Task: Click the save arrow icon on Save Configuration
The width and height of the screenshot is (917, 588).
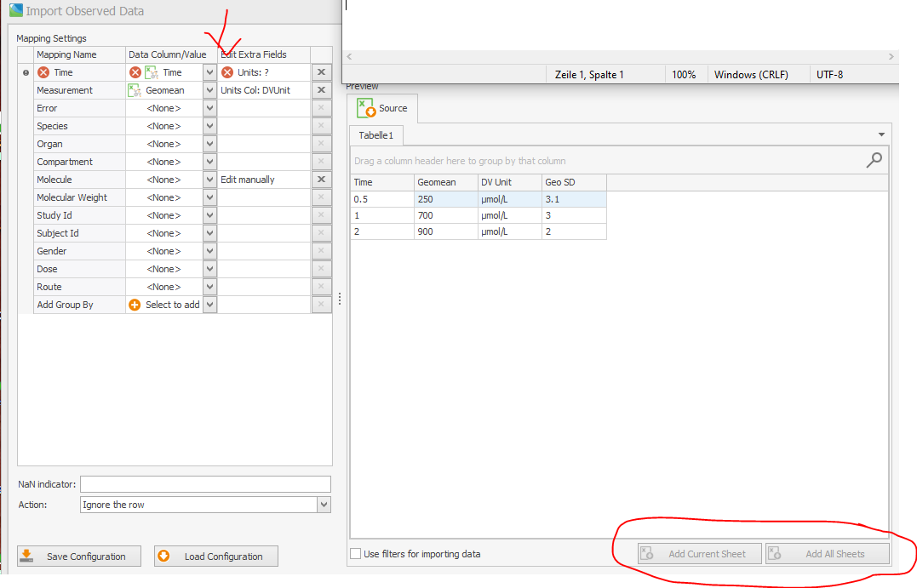Action: click(27, 556)
